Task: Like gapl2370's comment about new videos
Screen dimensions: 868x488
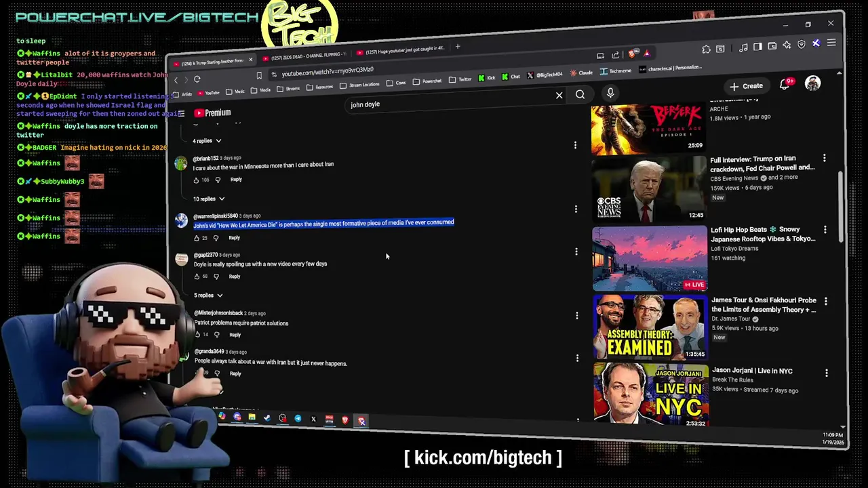Action: point(197,277)
